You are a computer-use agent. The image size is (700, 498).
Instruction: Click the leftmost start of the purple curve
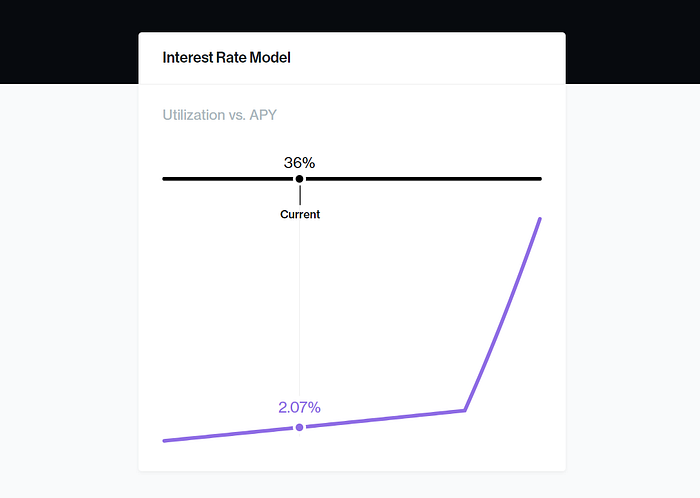click(165, 440)
